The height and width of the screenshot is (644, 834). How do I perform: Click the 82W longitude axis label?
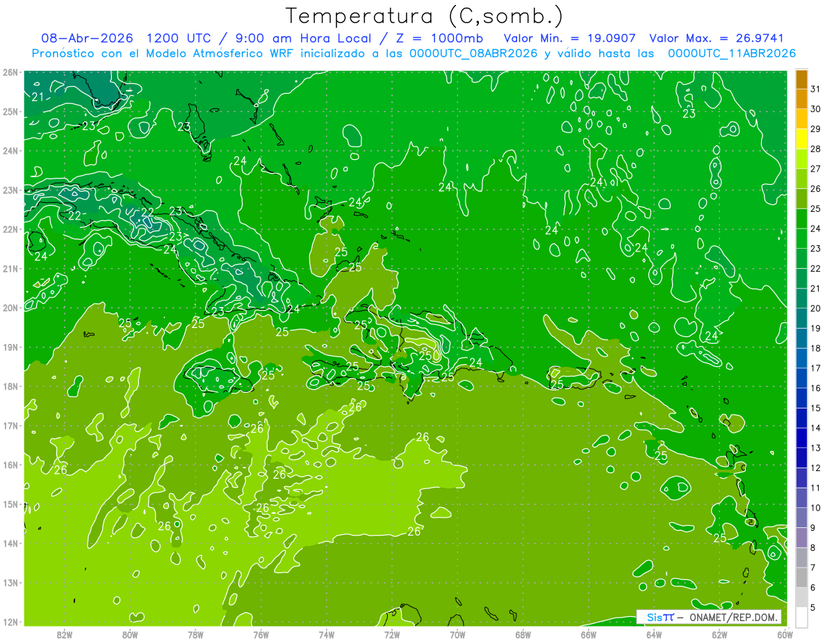coord(65,634)
